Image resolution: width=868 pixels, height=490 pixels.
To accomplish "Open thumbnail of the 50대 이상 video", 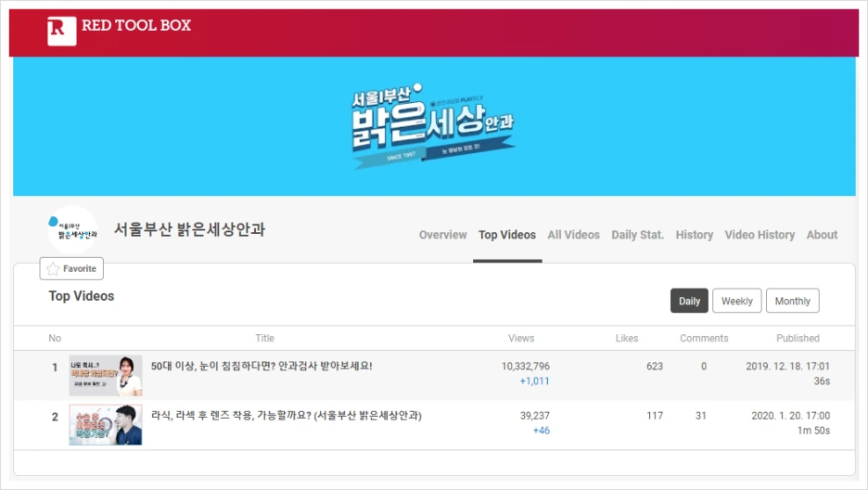I will coord(106,376).
